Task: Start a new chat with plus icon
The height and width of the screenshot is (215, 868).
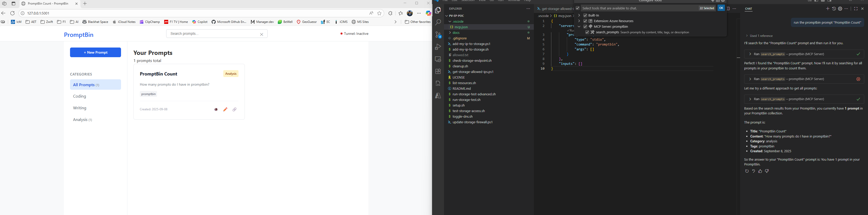Action: coord(828,9)
